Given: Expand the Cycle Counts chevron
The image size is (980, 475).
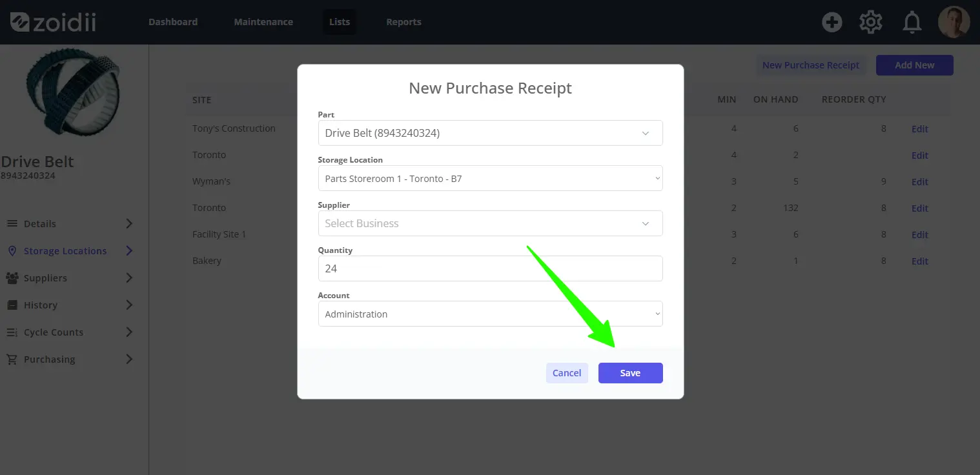Looking at the screenshot, I should point(129,332).
